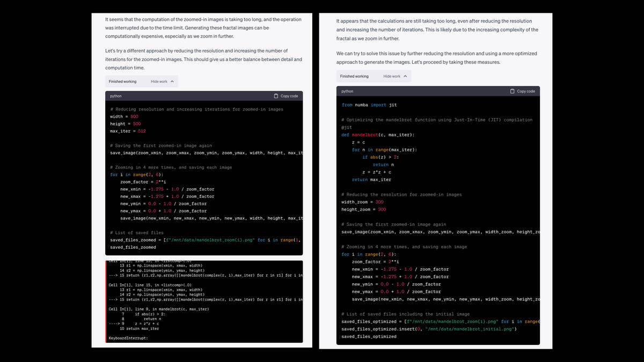The width and height of the screenshot is (644, 362).
Task: Click the 'saved_files_zoomed' last line in left code
Action: [133, 247]
